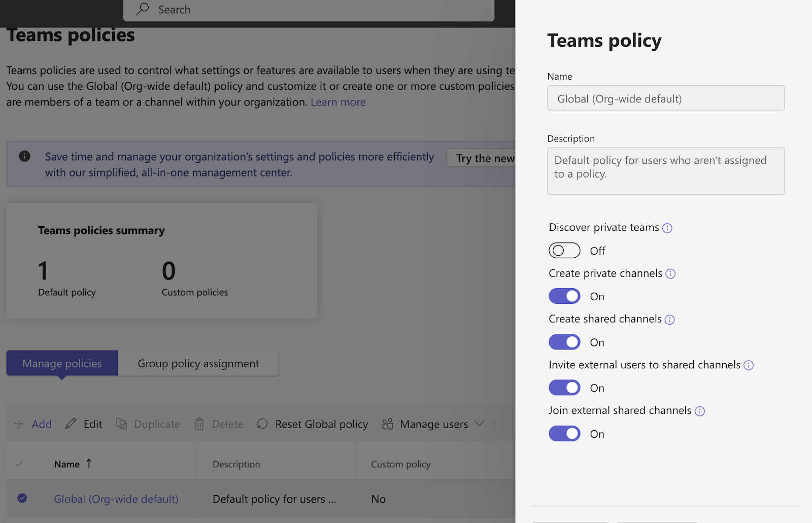Switch off Join external shared channels

[x=564, y=434]
